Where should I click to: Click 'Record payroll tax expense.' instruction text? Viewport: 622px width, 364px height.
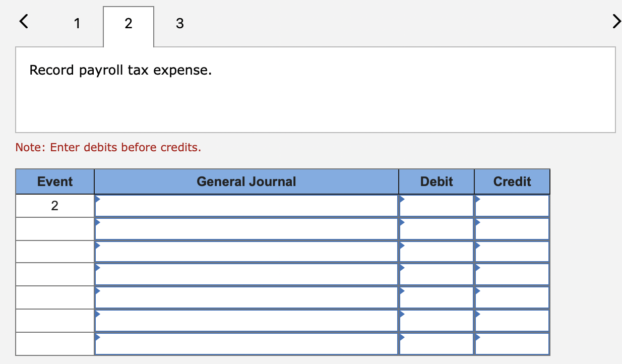120,70
